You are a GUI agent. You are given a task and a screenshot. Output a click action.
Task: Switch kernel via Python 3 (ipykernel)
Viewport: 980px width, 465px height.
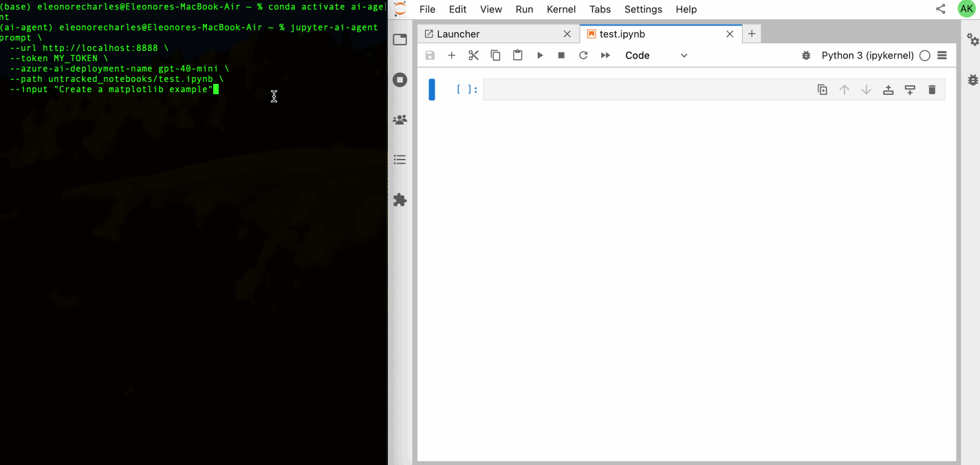click(868, 56)
